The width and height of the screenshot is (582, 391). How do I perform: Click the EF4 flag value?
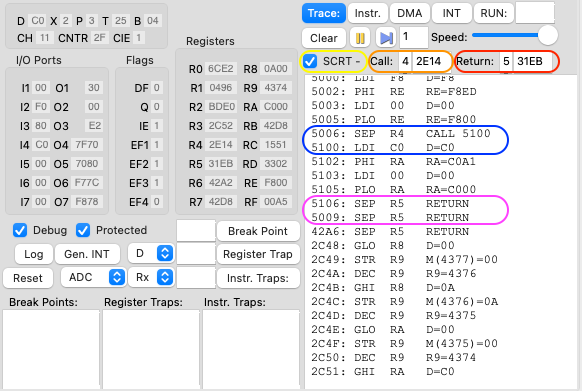click(157, 202)
